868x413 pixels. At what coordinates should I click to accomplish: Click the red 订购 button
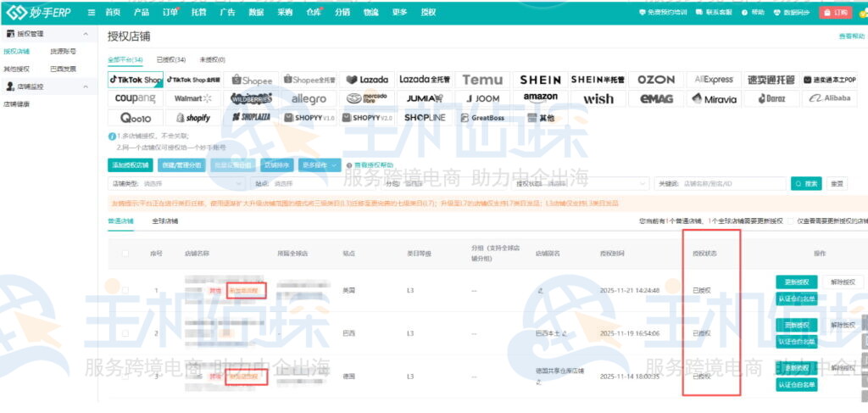[835, 12]
